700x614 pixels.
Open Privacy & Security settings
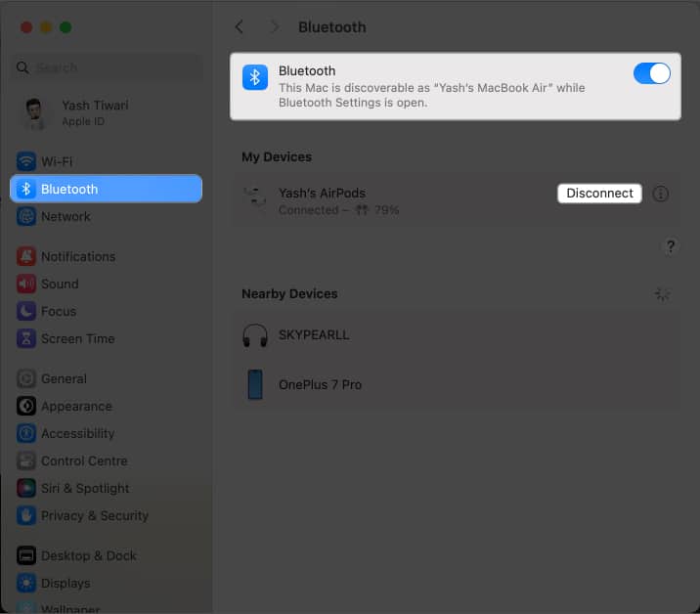coord(107,516)
